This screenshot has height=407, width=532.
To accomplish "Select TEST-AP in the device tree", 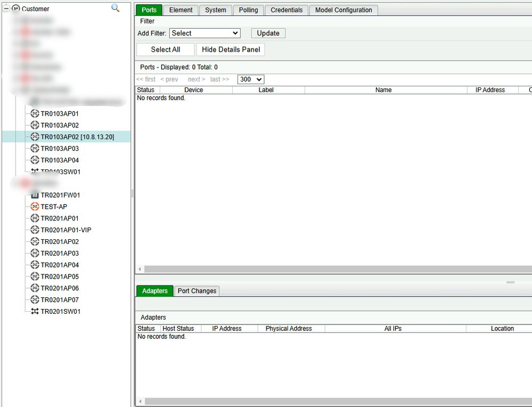I will point(54,207).
